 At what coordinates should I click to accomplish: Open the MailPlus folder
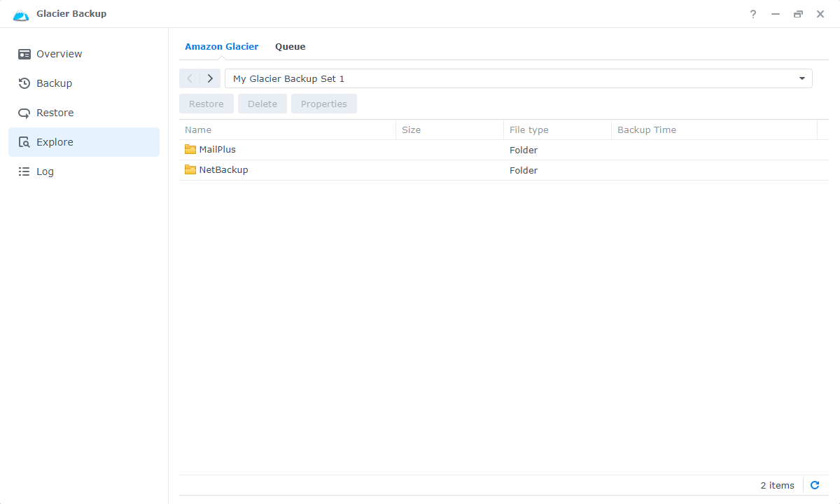click(x=217, y=149)
